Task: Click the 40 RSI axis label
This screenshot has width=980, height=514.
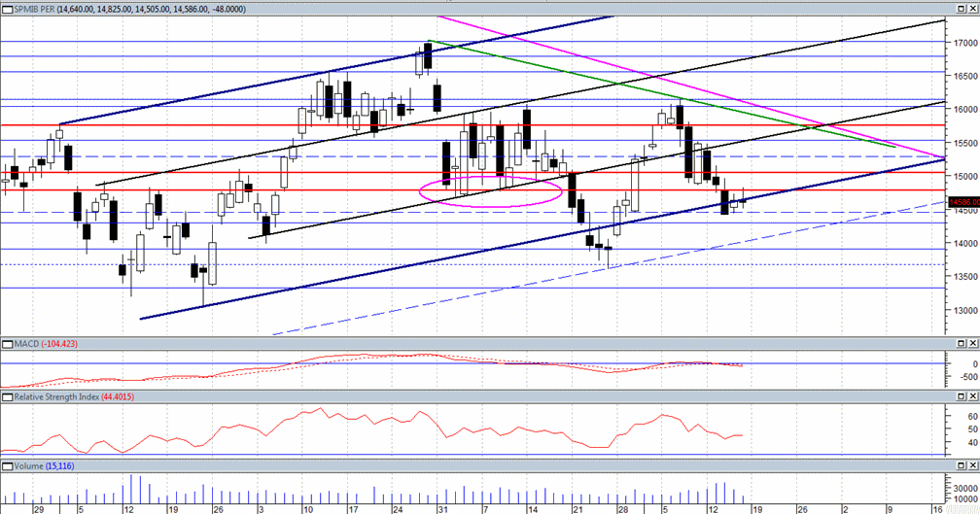Action: (x=973, y=443)
